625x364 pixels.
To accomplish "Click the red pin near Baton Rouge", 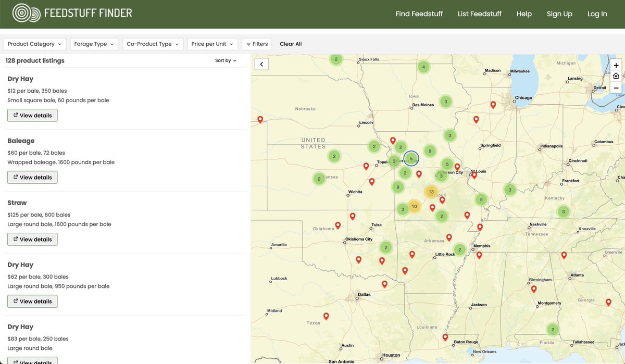I will pyautogui.click(x=445, y=337).
